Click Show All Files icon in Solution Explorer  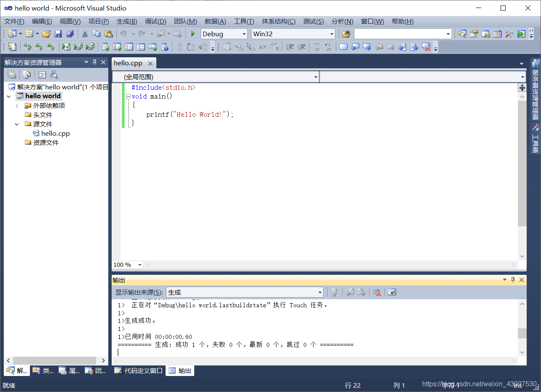coord(27,75)
